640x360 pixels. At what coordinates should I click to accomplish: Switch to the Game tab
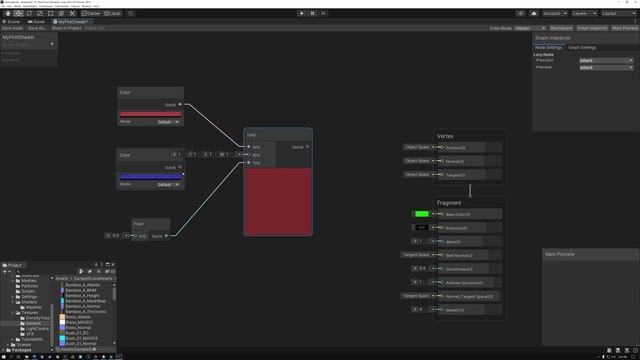point(36,22)
